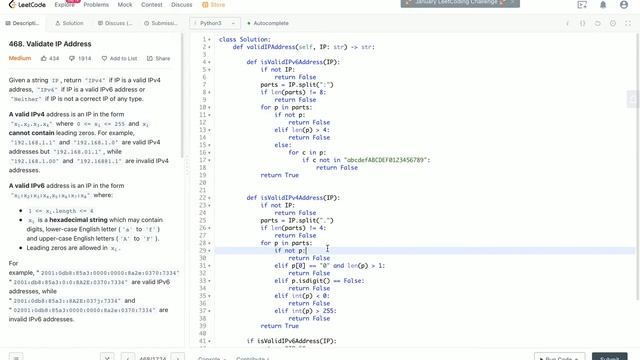Enter fullscreen editor mode
Viewport: 640px width, 360px height.
coord(628,23)
